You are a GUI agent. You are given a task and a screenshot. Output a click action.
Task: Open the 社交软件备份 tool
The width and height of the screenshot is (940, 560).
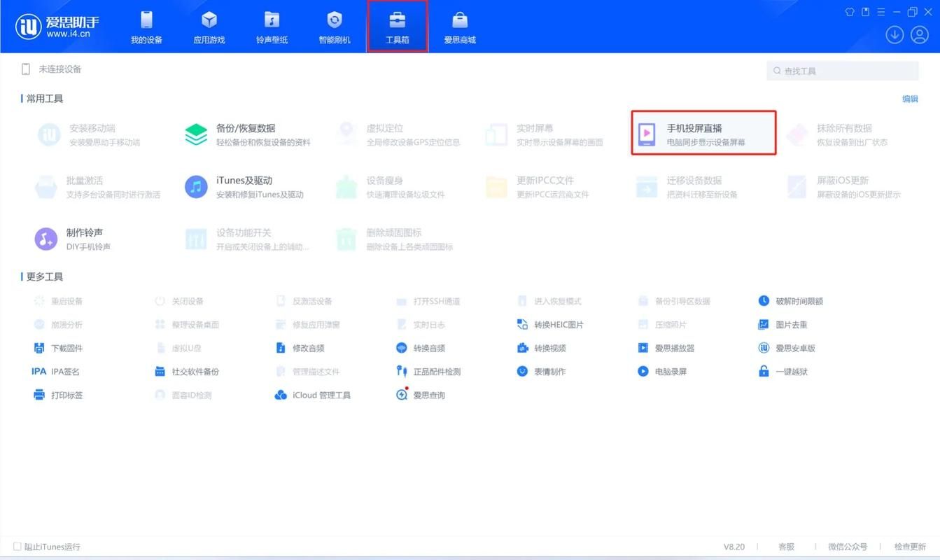(187, 372)
